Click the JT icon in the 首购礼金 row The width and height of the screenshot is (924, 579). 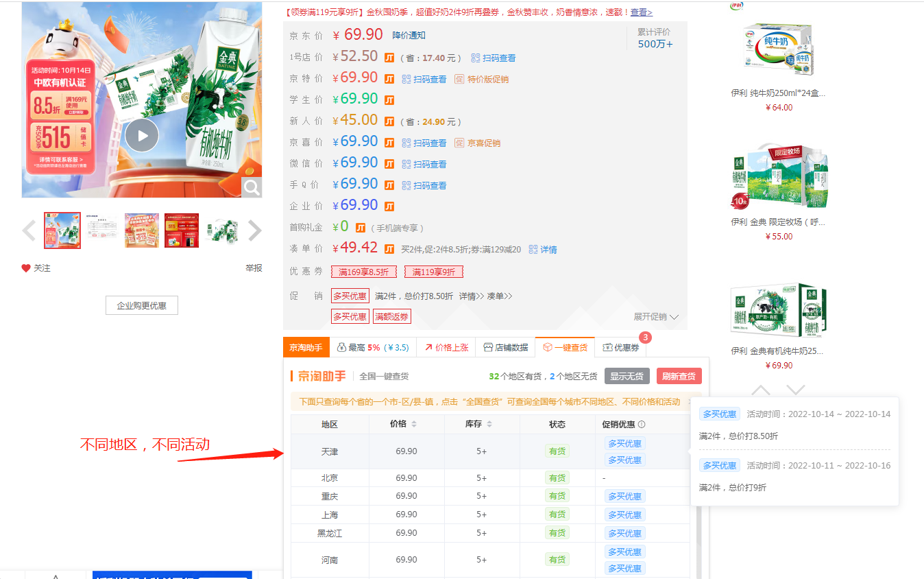tap(361, 228)
